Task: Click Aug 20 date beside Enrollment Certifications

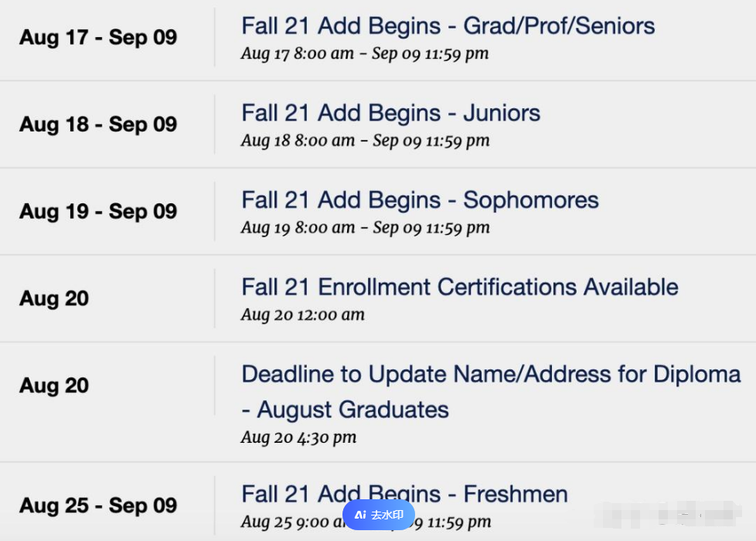Action: point(54,299)
